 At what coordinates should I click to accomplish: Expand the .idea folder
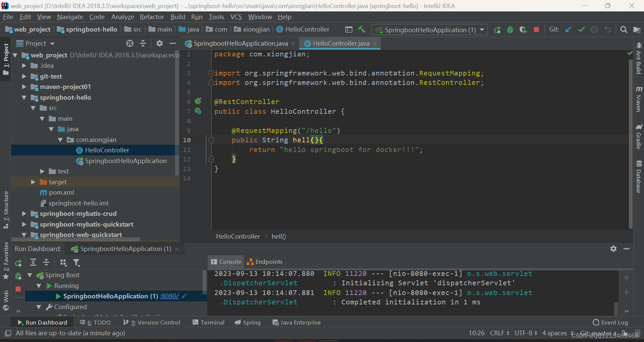(x=24, y=66)
